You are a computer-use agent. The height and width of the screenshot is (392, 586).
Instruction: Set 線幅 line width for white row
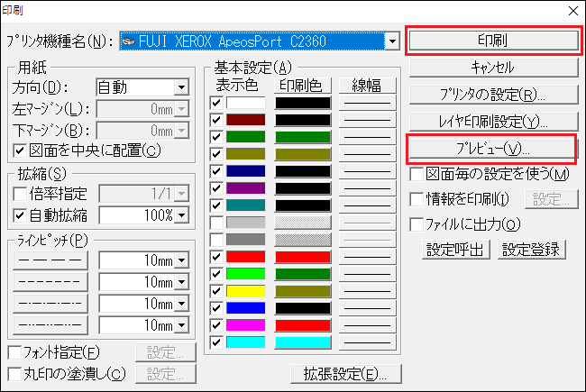click(367, 103)
